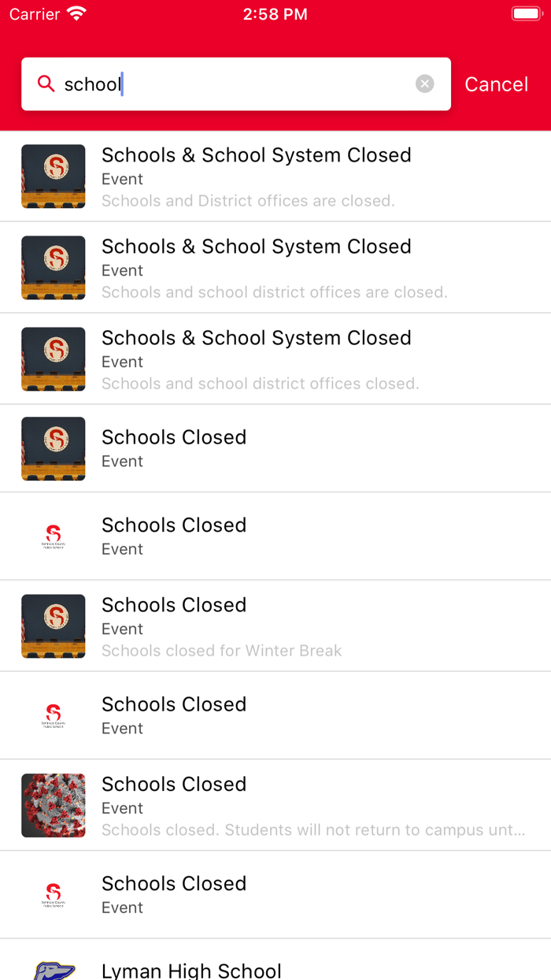Tap the board room thumbnail for Winter Break closure

click(53, 626)
